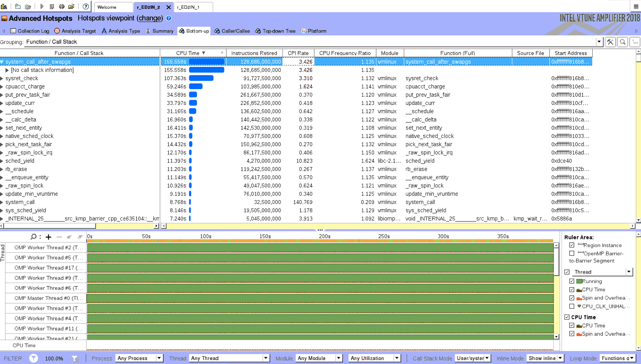Screen dimensions: 641x364
Task: Enable the OpenMP Barrier-to-Barrier Segment checkbox
Action: [573, 253]
